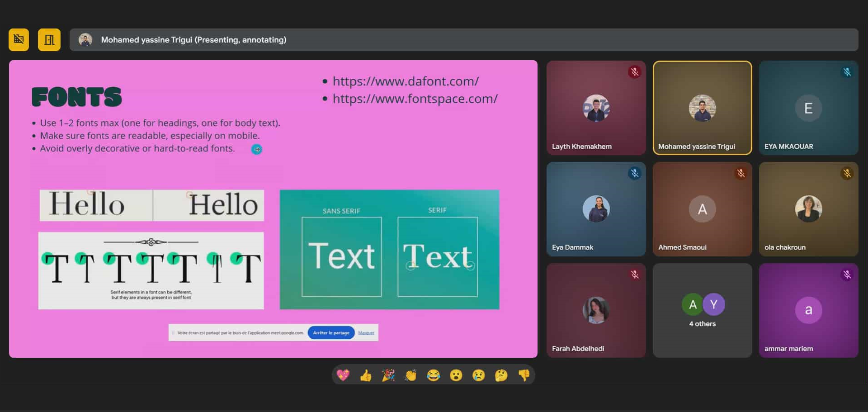Click the presenter bar for Mohamed yassine Trigui
The image size is (868, 412).
463,40
